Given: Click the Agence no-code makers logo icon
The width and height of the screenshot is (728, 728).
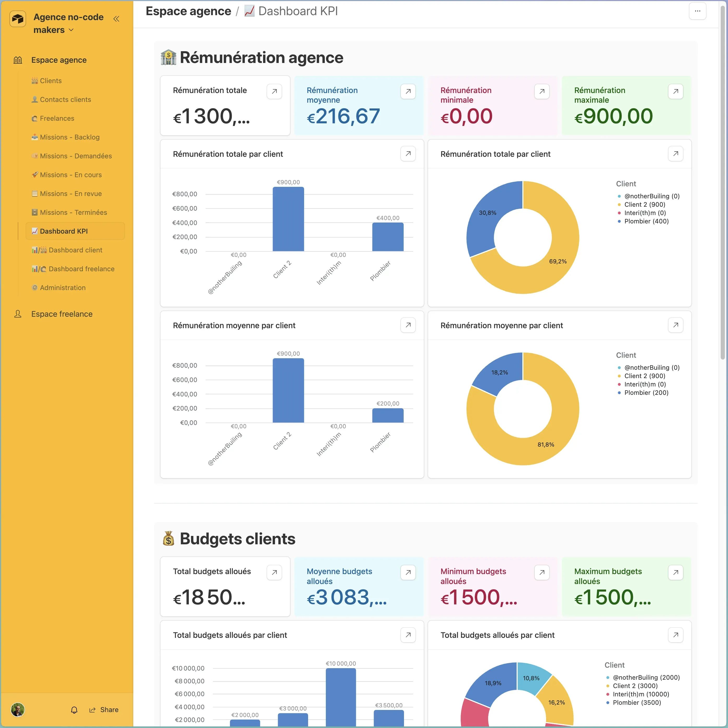Looking at the screenshot, I should (x=18, y=19).
